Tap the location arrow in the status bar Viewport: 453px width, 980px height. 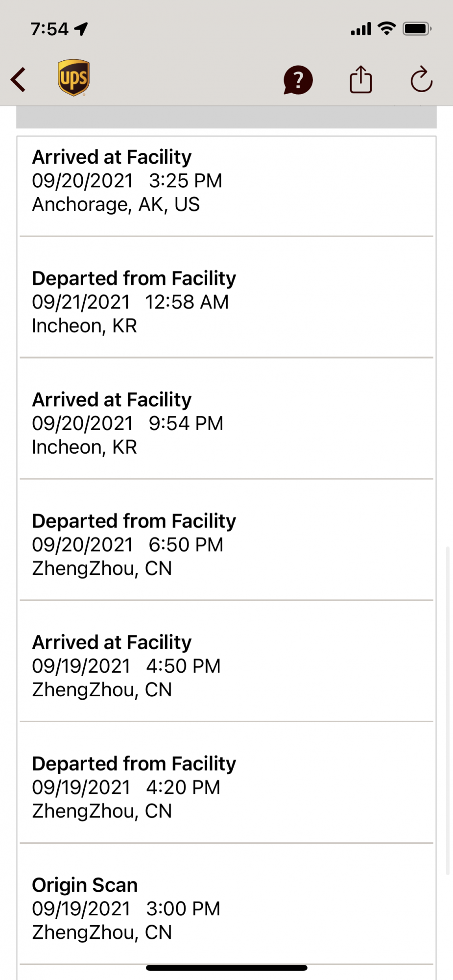click(x=81, y=29)
